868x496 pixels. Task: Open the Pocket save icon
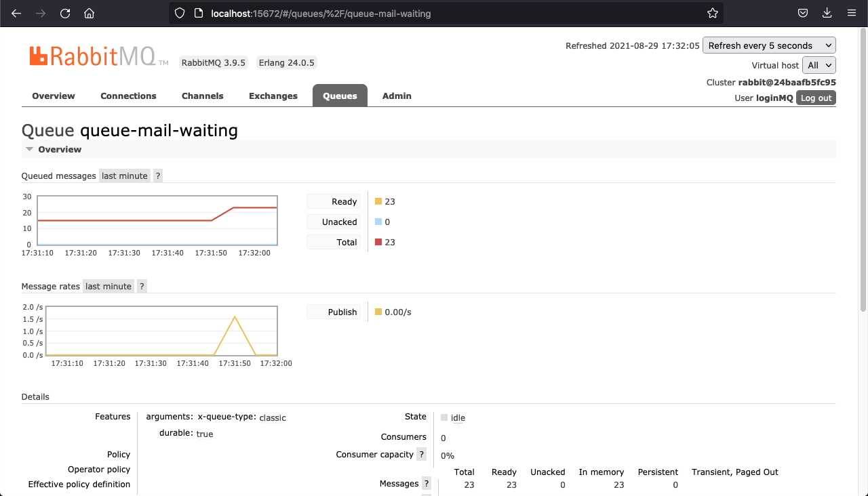point(802,13)
